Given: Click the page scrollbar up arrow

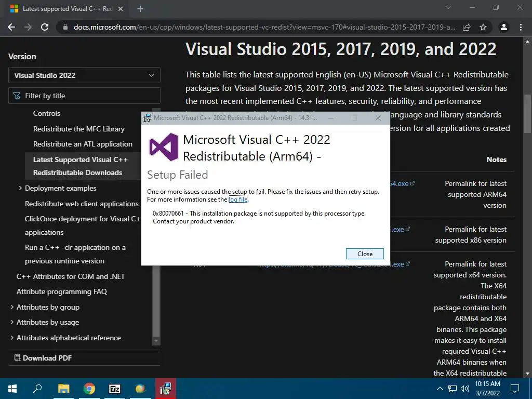Looking at the screenshot, I should pos(528,42).
